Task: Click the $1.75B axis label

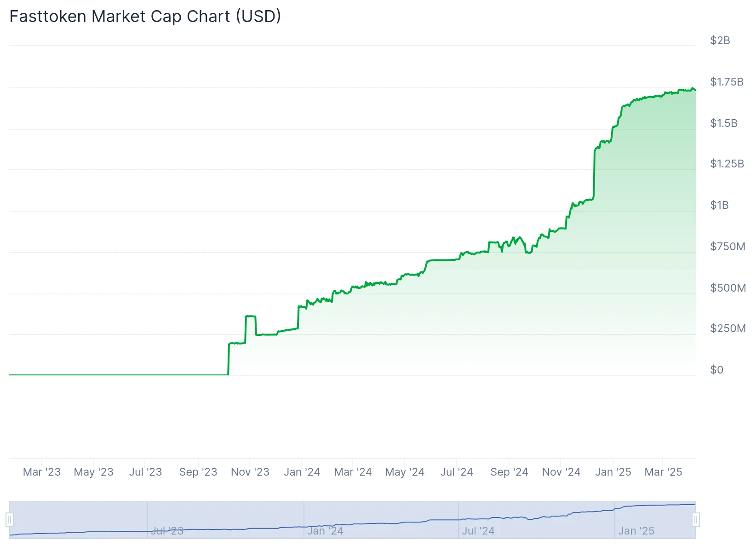Action: pyautogui.click(x=726, y=81)
